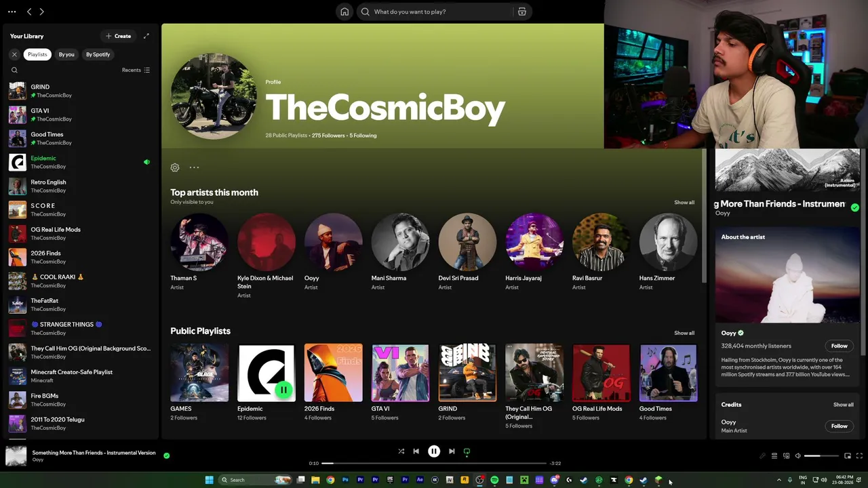Open the S C O R E playlist

click(x=80, y=209)
